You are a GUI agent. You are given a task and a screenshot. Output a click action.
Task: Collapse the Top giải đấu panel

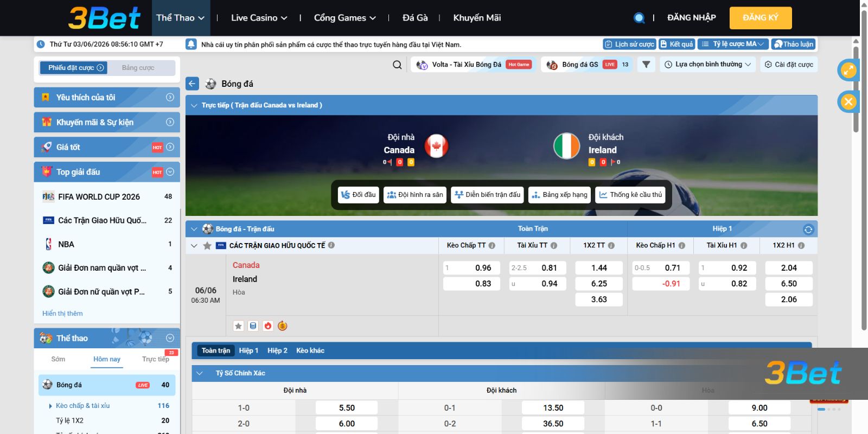click(107, 172)
